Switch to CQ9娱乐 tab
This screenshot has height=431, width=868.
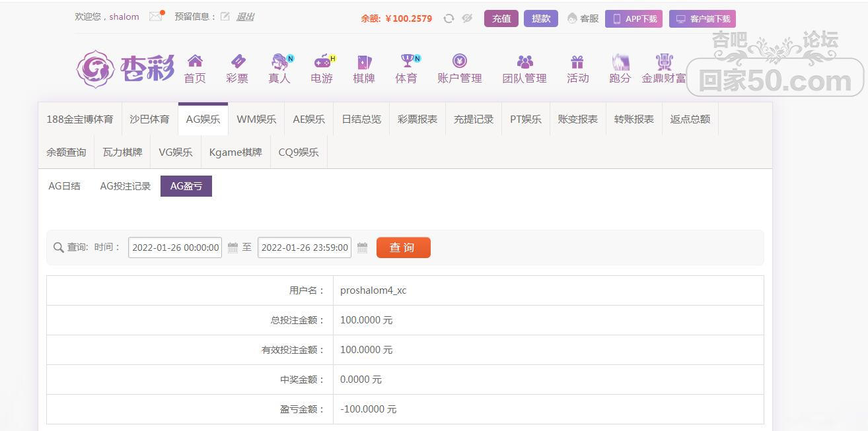[x=299, y=152]
